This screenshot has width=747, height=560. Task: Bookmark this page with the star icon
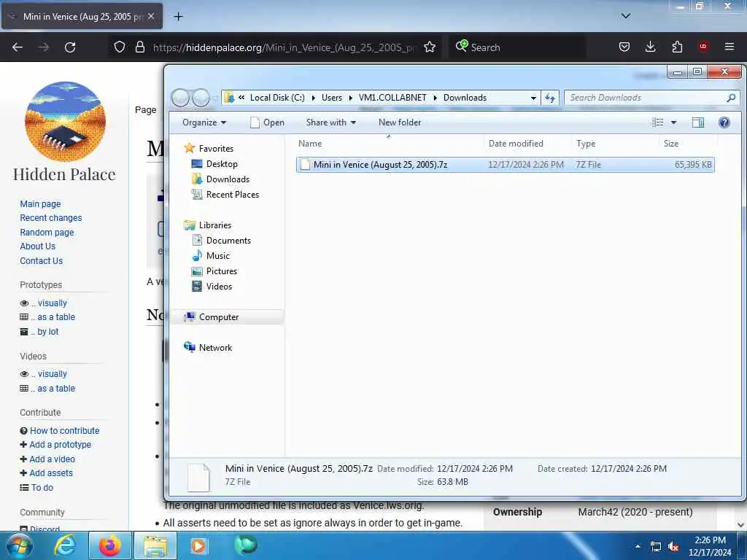(429, 47)
